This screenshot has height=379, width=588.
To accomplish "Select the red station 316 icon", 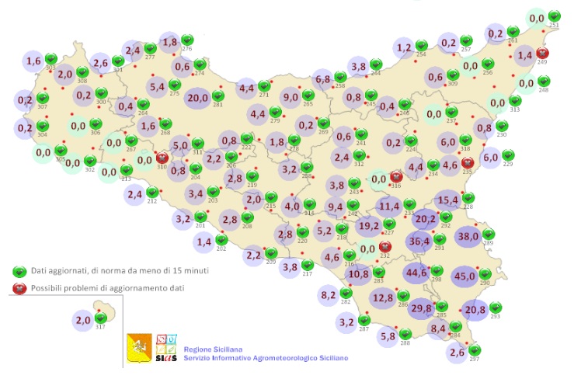I will click(x=395, y=176).
